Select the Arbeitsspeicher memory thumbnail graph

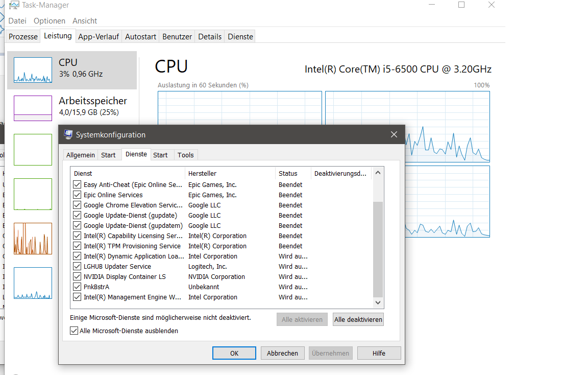click(33, 108)
